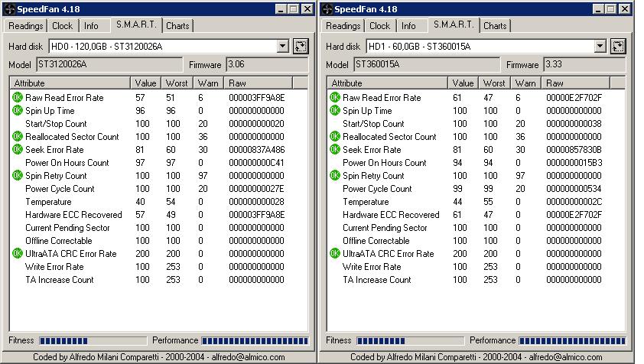Select Power Cycle Count row in right window
Screen dimensions: 644x364
click(x=476, y=189)
